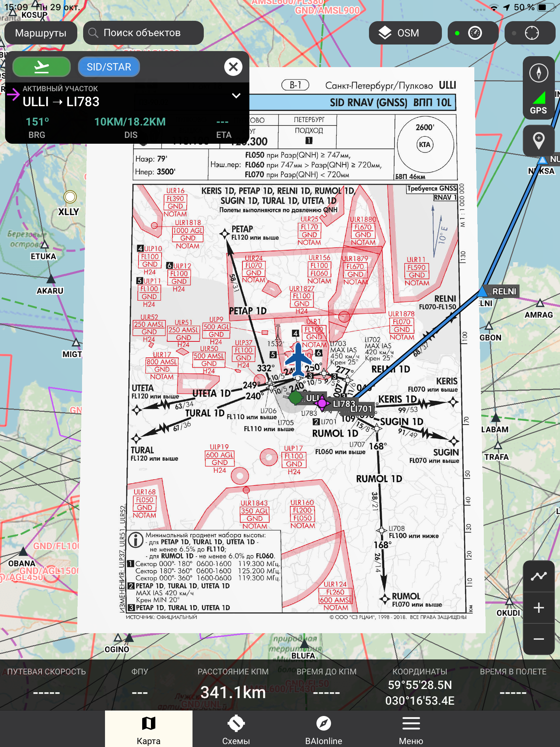Tap the РАССТОЯНИЕ КПМ 341.1km readout
The image size is (560, 747).
(x=233, y=685)
